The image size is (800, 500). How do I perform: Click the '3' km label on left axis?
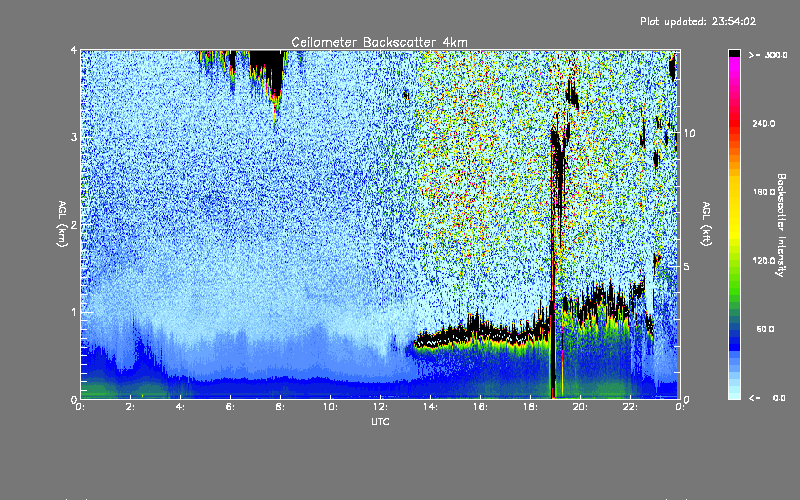pyautogui.click(x=74, y=137)
